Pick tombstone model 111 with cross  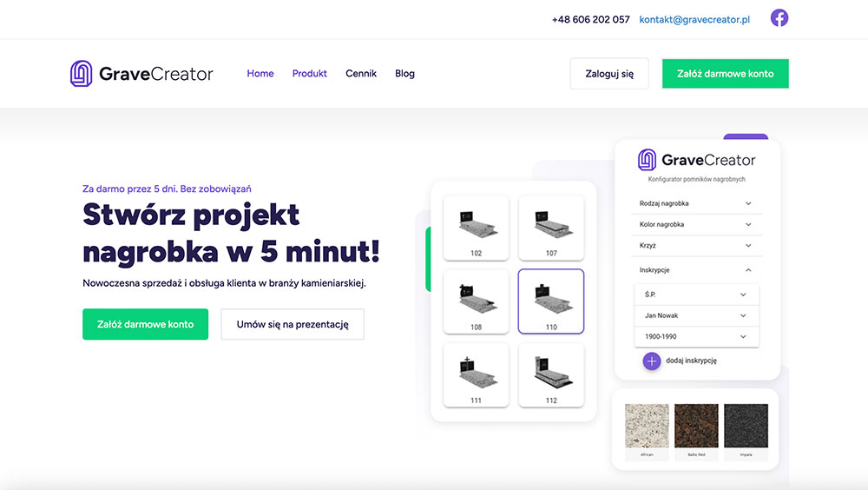[476, 375]
